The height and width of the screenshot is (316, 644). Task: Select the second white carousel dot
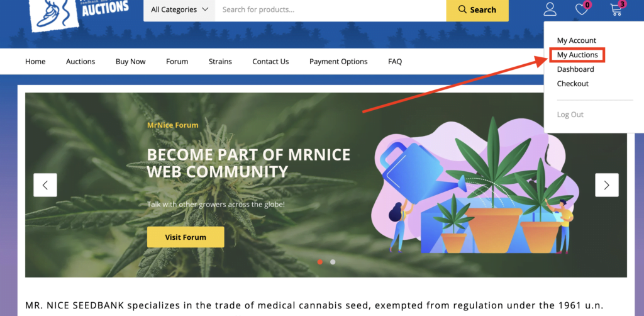[333, 262]
